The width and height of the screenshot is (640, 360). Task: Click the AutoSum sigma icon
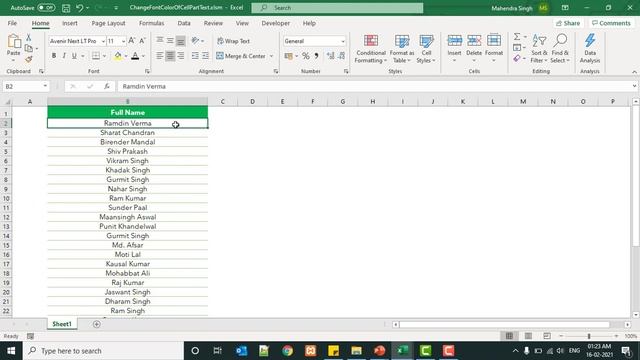[517, 37]
